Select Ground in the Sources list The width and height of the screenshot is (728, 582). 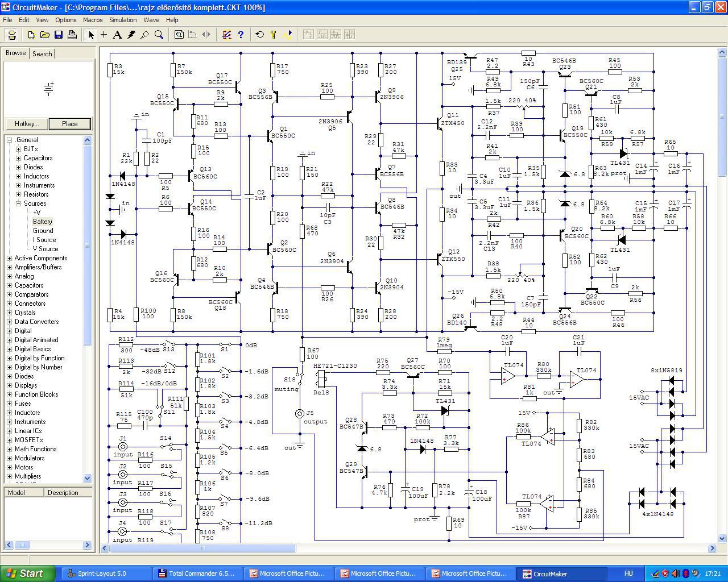point(43,231)
